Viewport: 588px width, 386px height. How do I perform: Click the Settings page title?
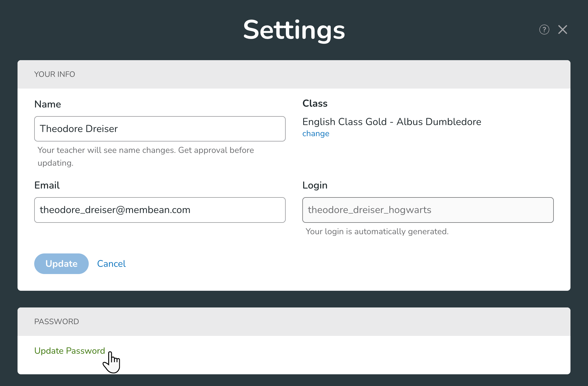(x=294, y=30)
